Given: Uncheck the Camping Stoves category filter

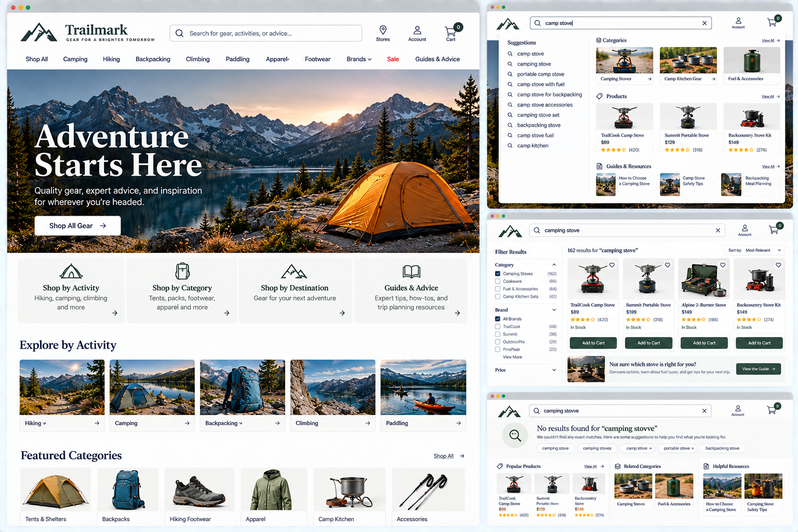Looking at the screenshot, I should [x=498, y=274].
